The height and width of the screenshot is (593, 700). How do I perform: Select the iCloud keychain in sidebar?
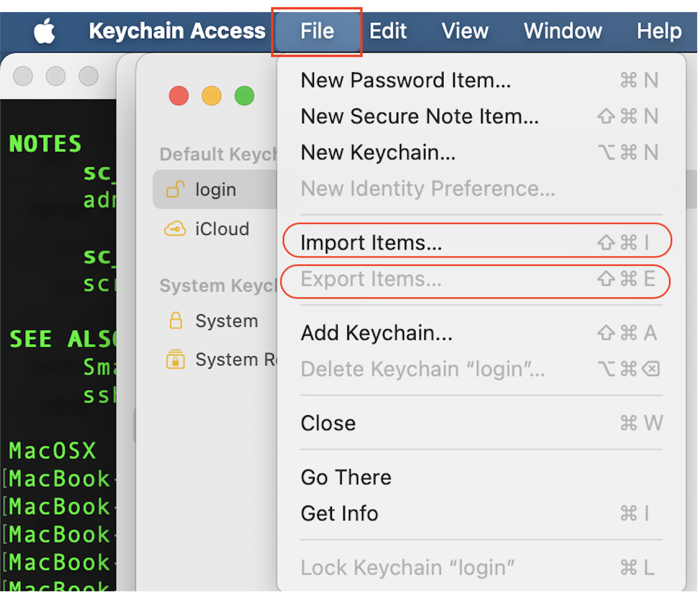(222, 229)
